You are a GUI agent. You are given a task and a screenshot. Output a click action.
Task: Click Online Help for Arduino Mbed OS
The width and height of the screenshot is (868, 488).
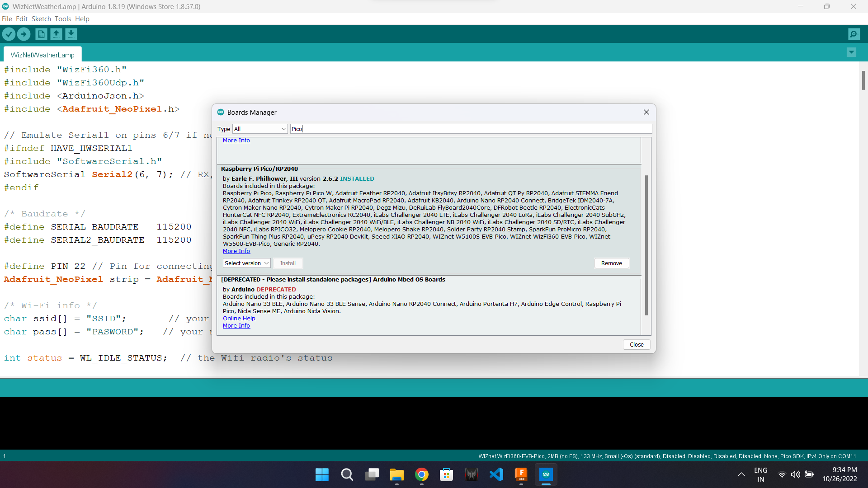pyautogui.click(x=238, y=318)
